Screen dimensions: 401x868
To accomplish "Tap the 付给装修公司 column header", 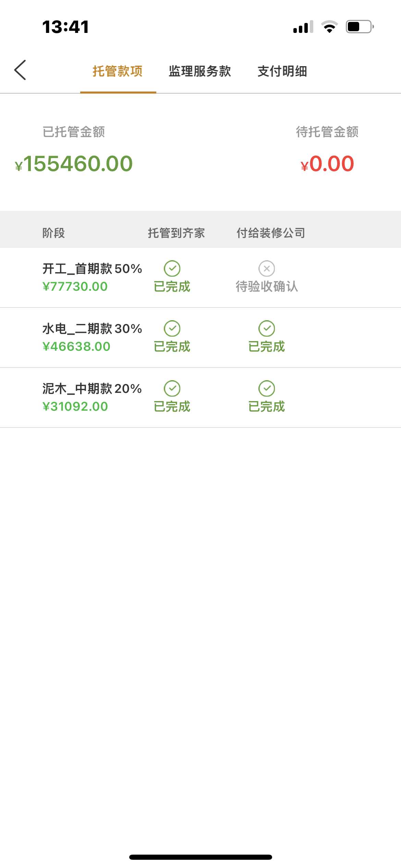I will [x=271, y=233].
